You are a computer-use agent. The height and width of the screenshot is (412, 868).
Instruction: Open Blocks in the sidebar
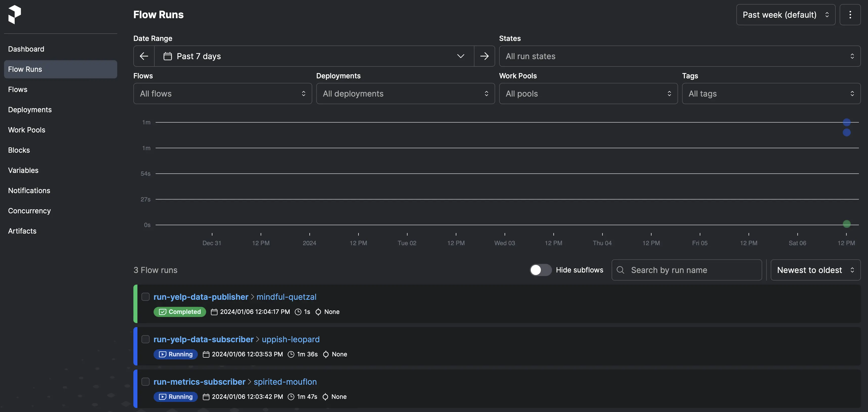(x=61, y=150)
